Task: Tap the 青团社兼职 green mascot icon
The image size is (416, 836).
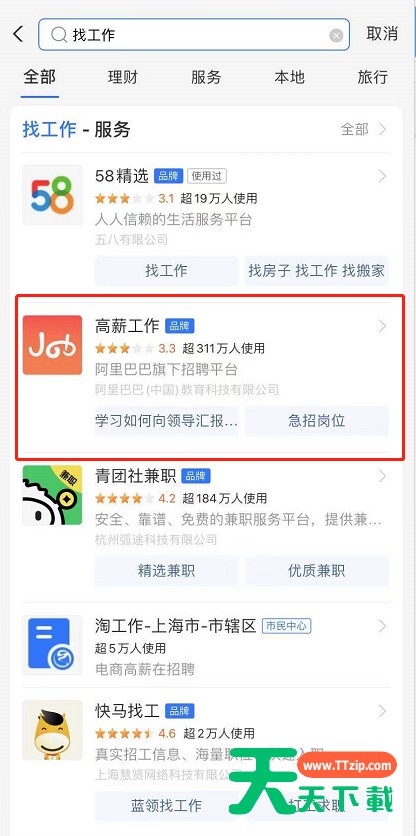Action: click(52, 495)
